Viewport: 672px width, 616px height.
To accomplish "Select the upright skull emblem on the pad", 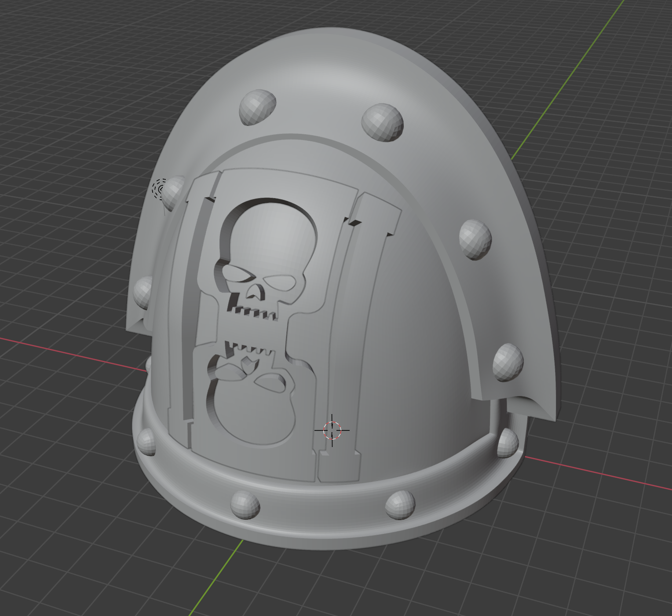I will pyautogui.click(x=267, y=258).
